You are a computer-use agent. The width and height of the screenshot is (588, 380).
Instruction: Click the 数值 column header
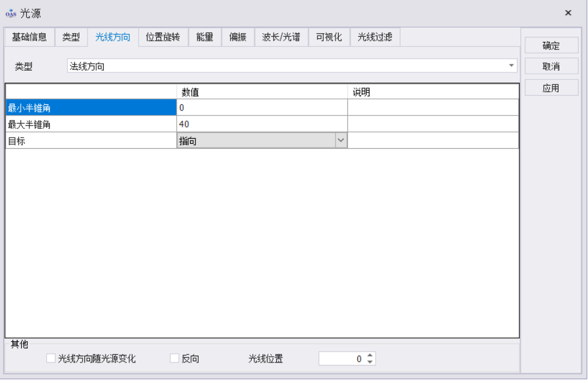(262, 92)
